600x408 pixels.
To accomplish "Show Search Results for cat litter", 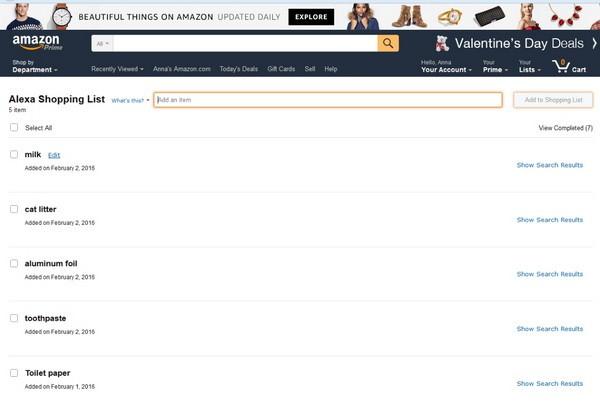I will (550, 220).
